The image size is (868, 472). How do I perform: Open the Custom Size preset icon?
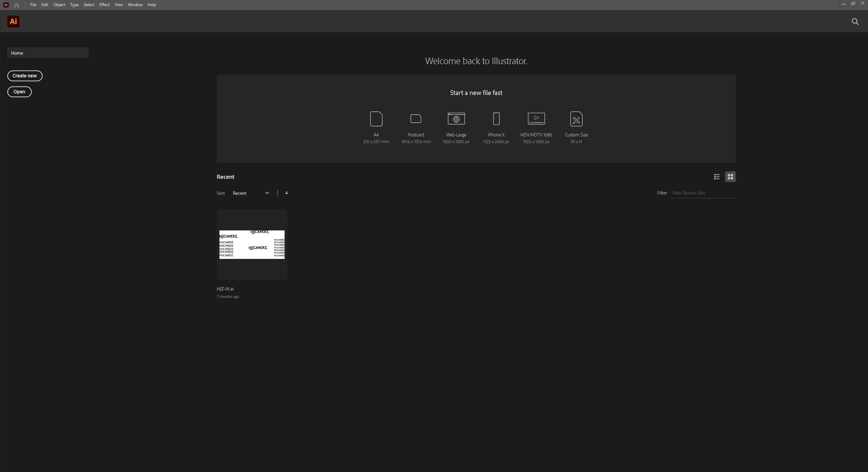tap(576, 119)
